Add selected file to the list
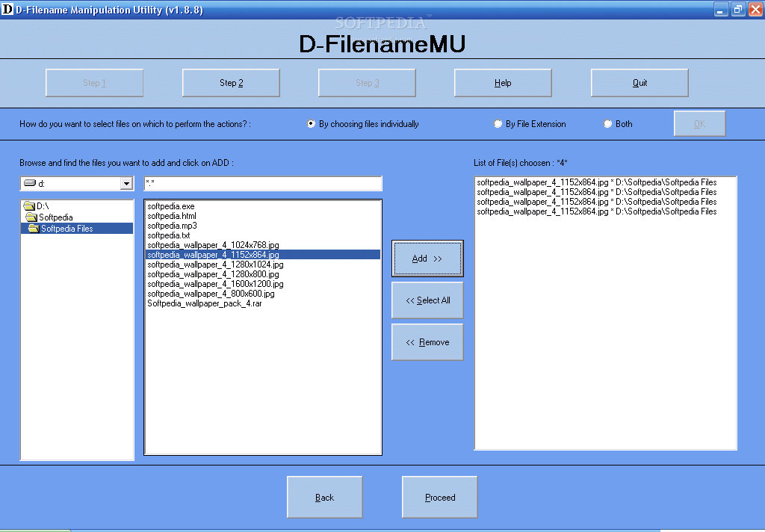The height and width of the screenshot is (532, 765). 427,259
